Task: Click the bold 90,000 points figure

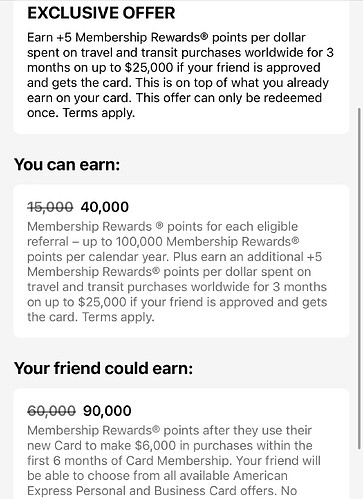Action: [x=107, y=411]
